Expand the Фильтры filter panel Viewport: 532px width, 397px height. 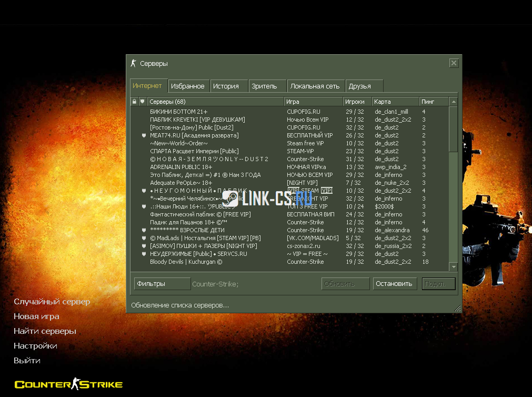[x=162, y=284]
